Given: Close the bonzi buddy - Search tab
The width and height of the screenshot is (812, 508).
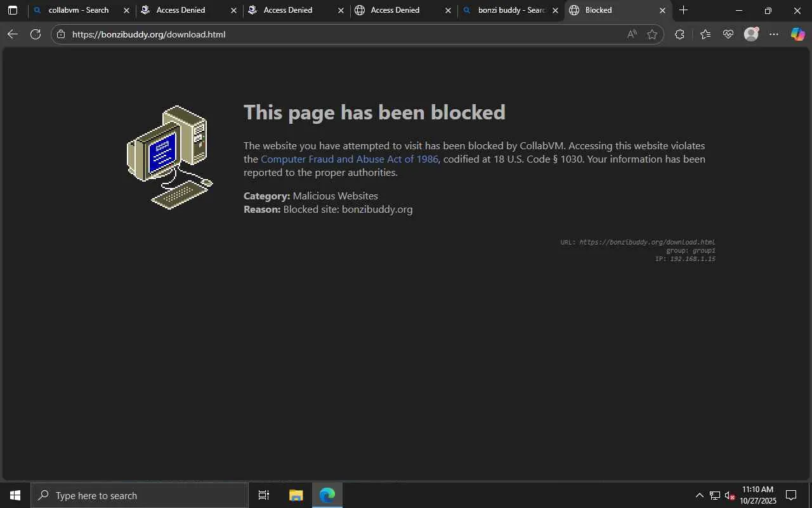Looking at the screenshot, I should point(555,11).
